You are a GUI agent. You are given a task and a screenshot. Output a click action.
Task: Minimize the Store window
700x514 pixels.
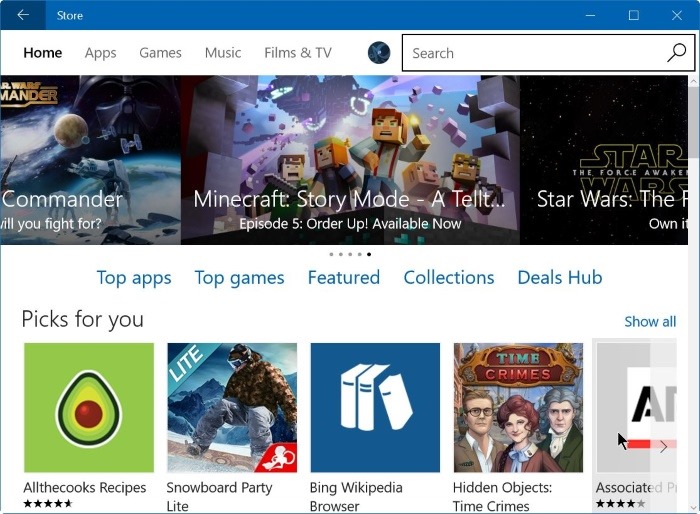point(590,15)
